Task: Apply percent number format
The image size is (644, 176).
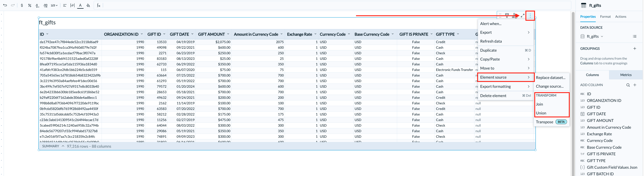Action: pyautogui.click(x=30, y=5)
